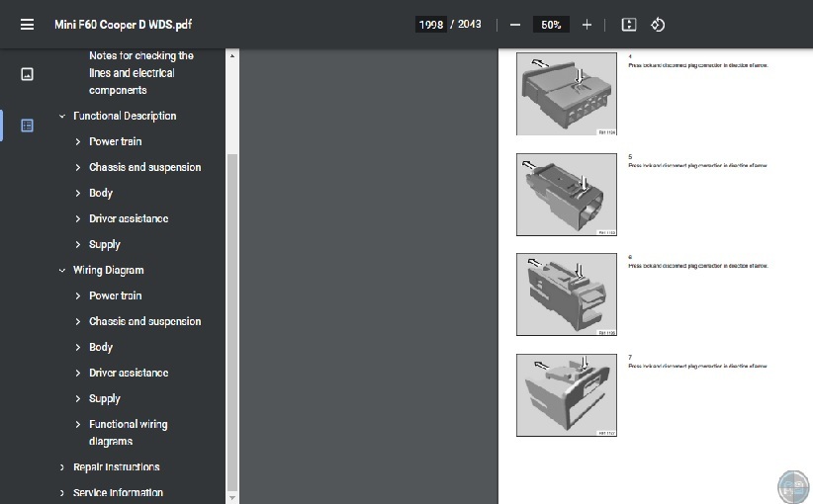Expand Driver assistance under Wiring Diagram
The width and height of the screenshot is (813, 504).
click(x=78, y=373)
